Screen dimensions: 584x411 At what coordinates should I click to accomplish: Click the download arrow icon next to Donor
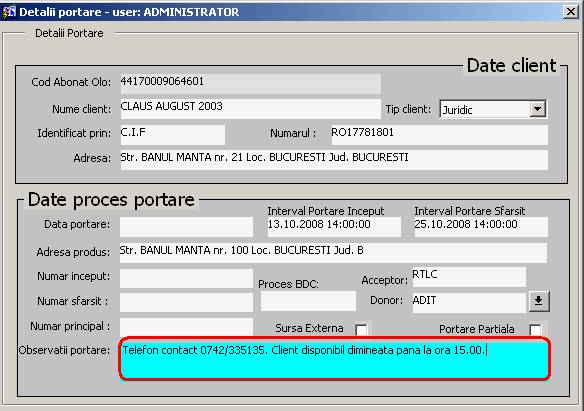[x=539, y=301]
